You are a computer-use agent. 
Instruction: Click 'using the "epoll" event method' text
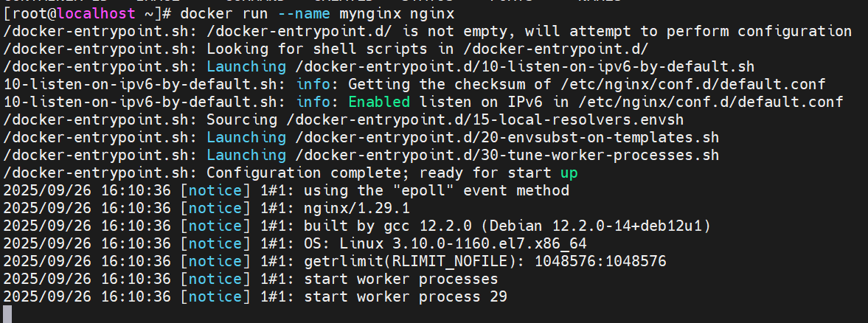coord(437,191)
